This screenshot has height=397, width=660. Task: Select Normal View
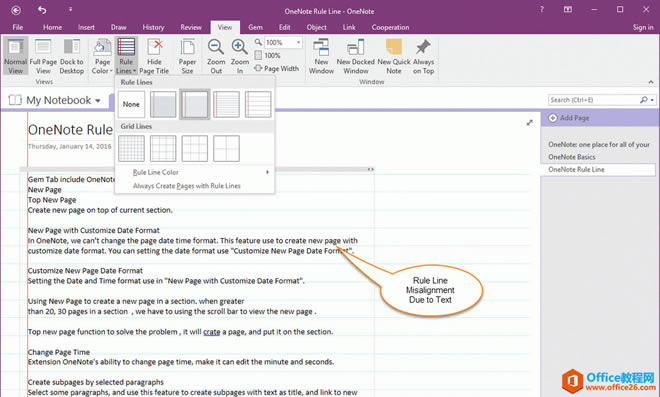click(x=16, y=56)
